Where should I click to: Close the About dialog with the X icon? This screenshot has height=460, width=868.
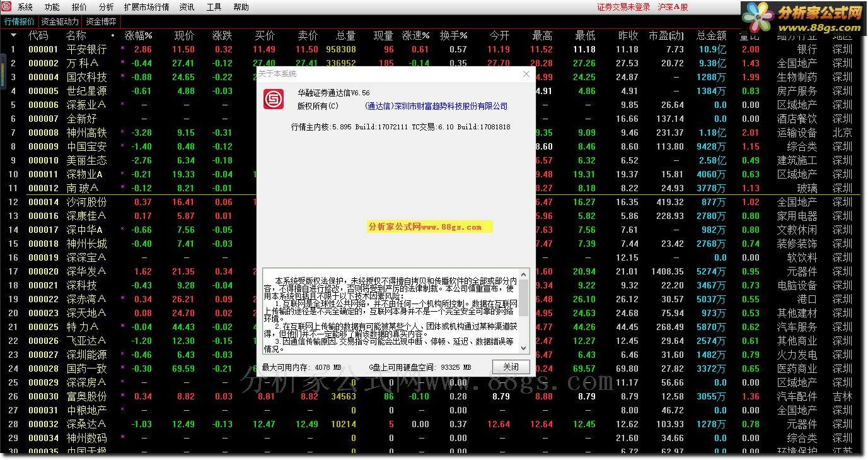click(526, 74)
